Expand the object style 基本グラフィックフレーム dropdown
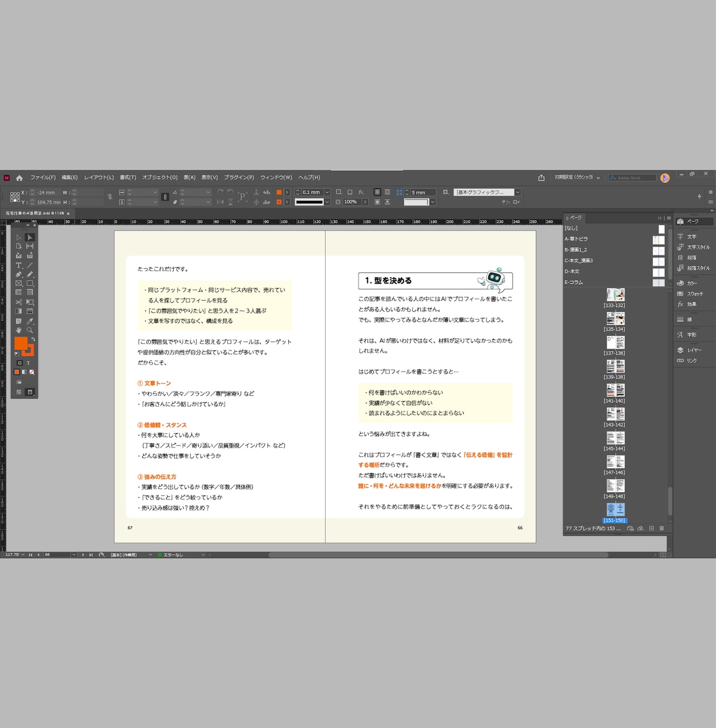The width and height of the screenshot is (716, 728). click(518, 193)
